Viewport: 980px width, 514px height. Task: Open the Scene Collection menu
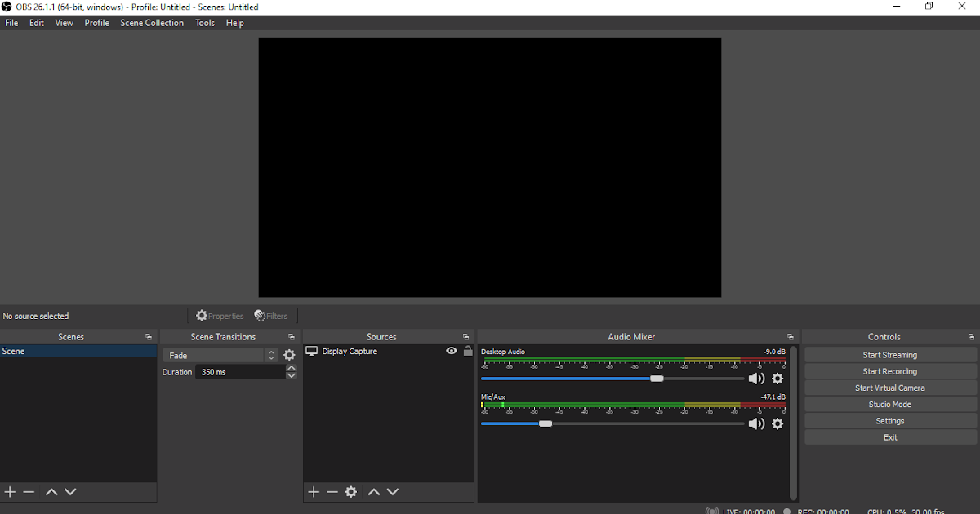[152, 23]
